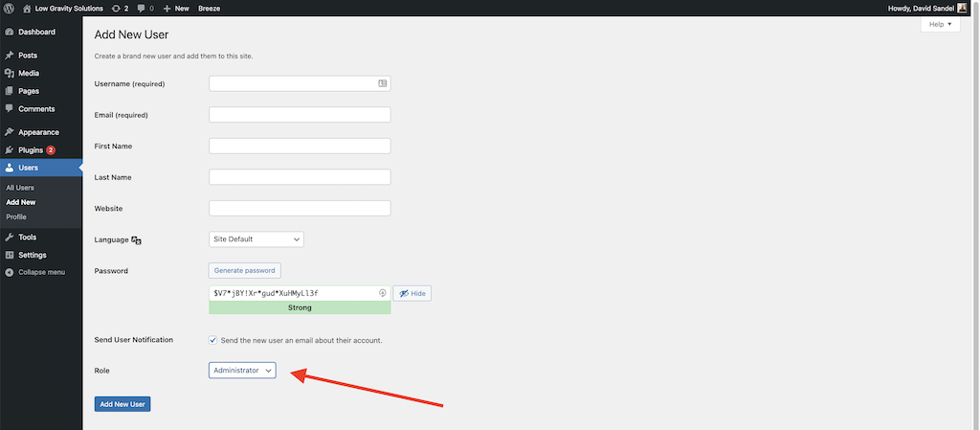This screenshot has height=430, width=980.
Task: Click the Collapse menu arrow icon
Action: point(10,273)
